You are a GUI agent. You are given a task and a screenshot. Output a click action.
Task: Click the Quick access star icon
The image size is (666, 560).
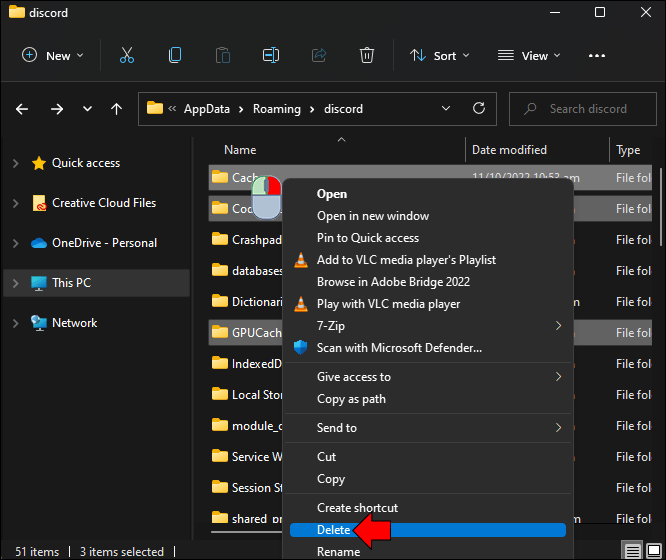coord(39,163)
